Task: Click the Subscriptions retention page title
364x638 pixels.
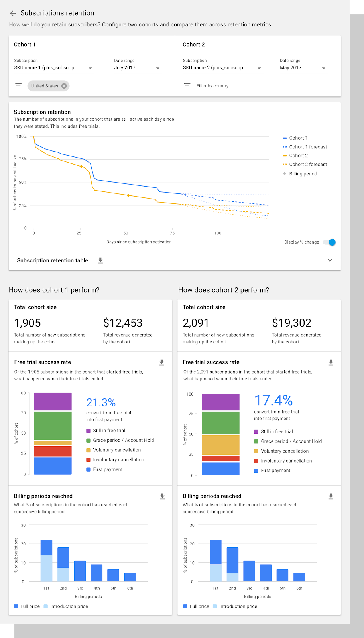Action: pos(57,13)
